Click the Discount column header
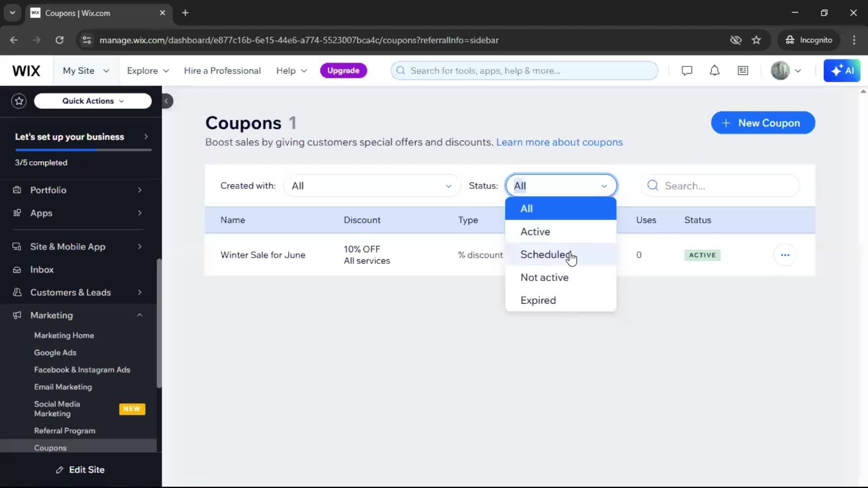Screen dimensions: 868x488 362,220
